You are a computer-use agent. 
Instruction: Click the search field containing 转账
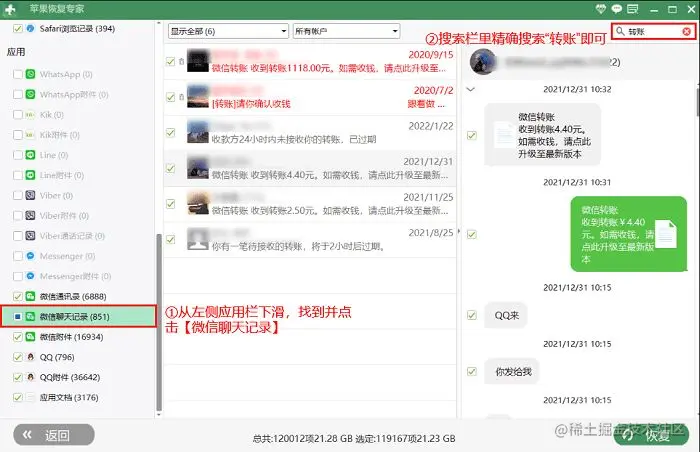[x=654, y=31]
